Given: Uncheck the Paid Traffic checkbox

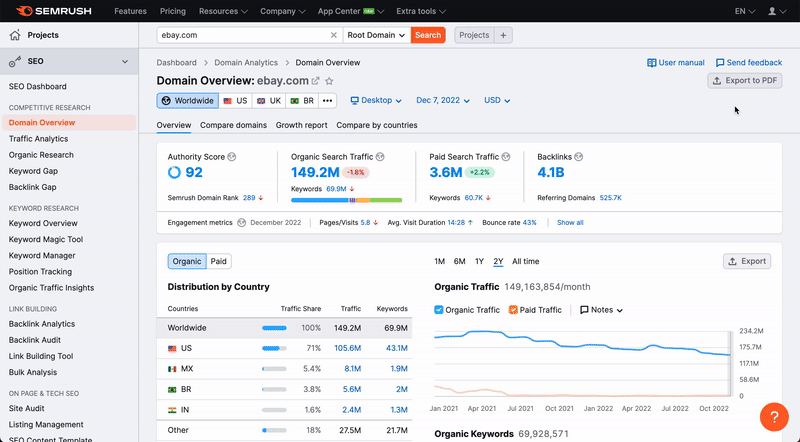Looking at the screenshot, I should coord(513,310).
